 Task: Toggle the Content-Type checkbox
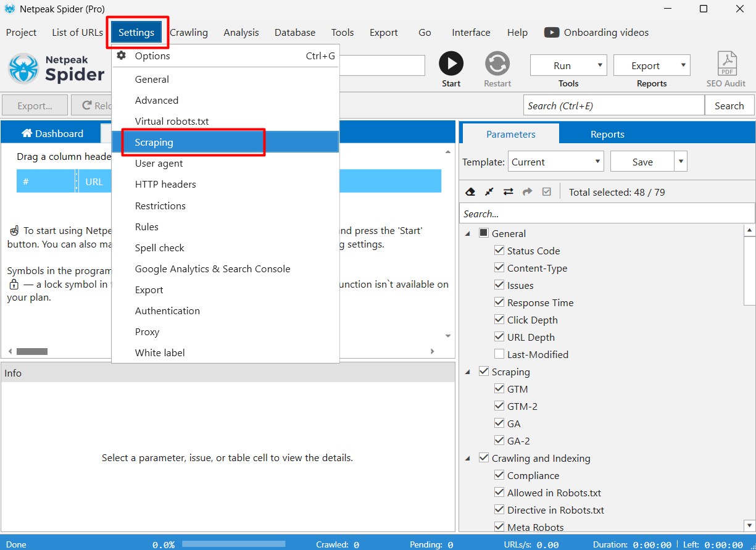tap(499, 268)
